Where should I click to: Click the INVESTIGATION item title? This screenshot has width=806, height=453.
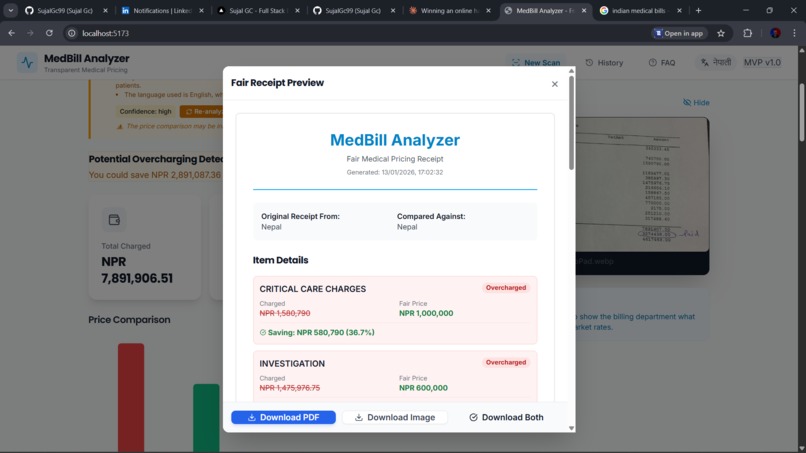pyautogui.click(x=292, y=364)
